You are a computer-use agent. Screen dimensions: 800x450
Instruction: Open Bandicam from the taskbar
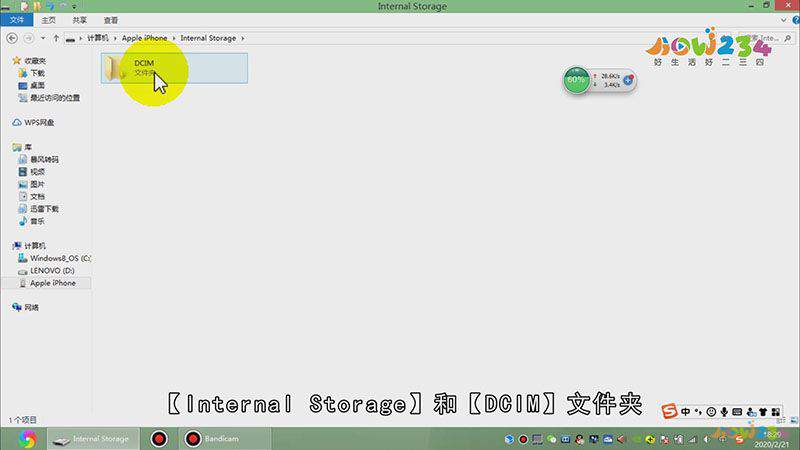(x=224, y=439)
